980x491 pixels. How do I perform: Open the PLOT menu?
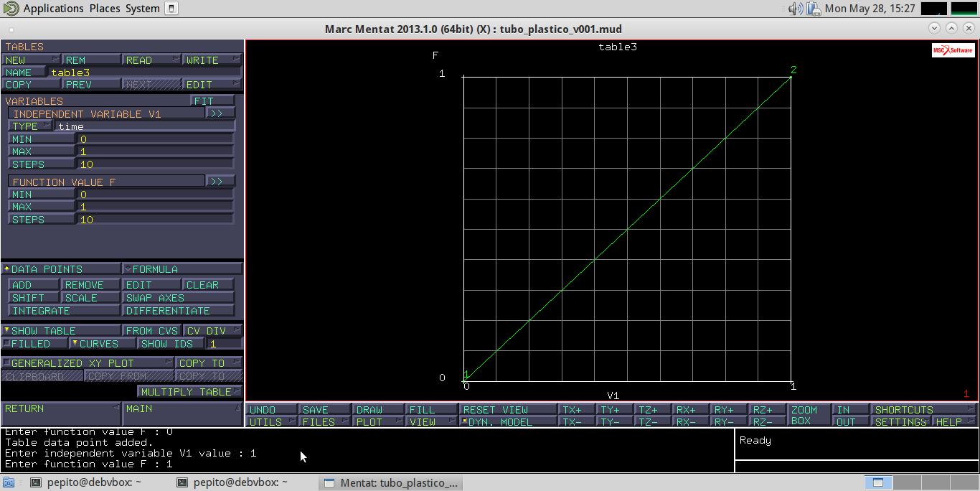tap(379, 422)
